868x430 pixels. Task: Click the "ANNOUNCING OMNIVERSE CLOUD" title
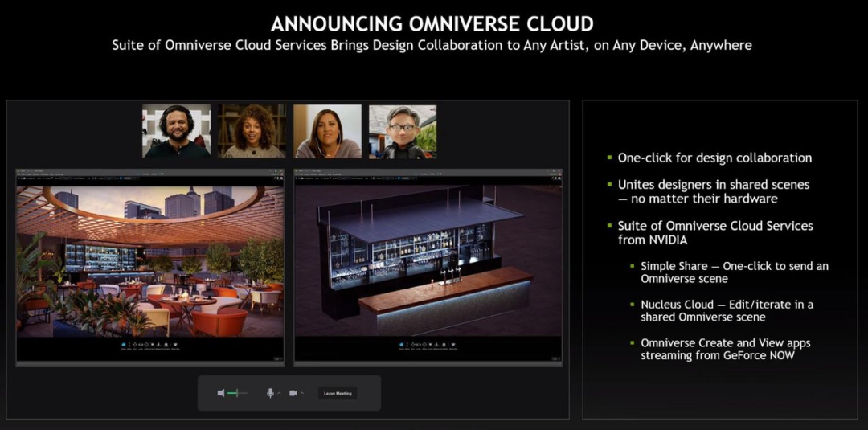pyautogui.click(x=432, y=24)
